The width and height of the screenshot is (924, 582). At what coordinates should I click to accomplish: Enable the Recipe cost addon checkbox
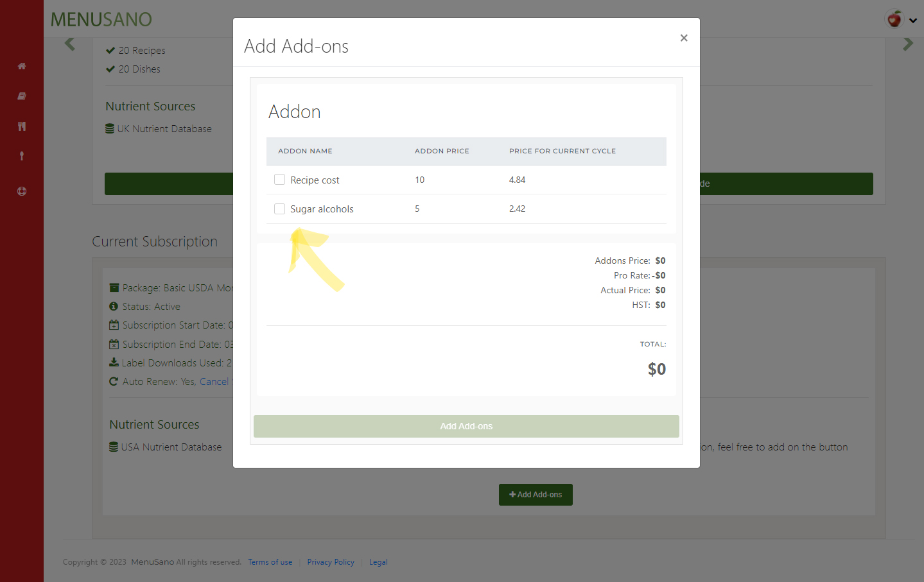point(280,180)
